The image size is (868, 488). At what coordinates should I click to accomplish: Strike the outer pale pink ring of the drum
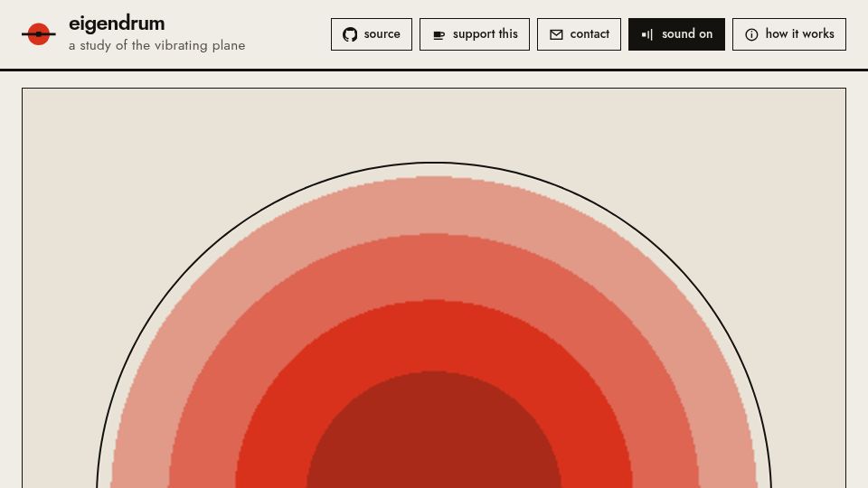pyautogui.click(x=434, y=205)
